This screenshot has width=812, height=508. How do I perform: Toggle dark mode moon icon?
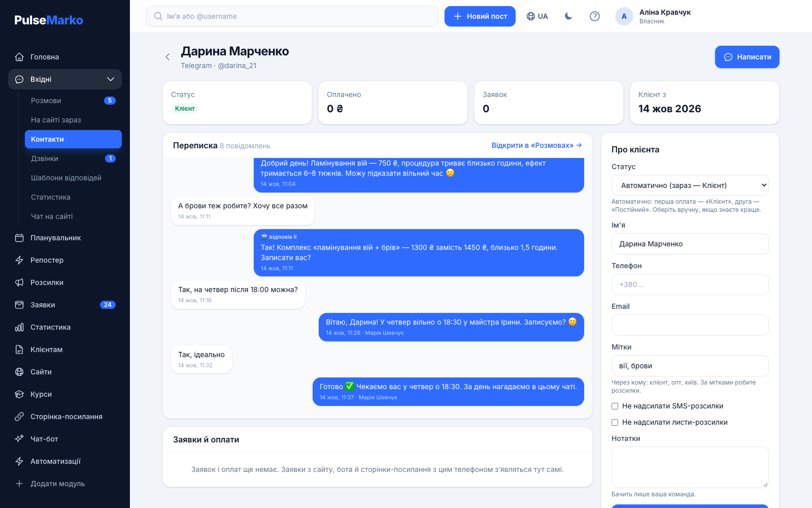pos(568,16)
